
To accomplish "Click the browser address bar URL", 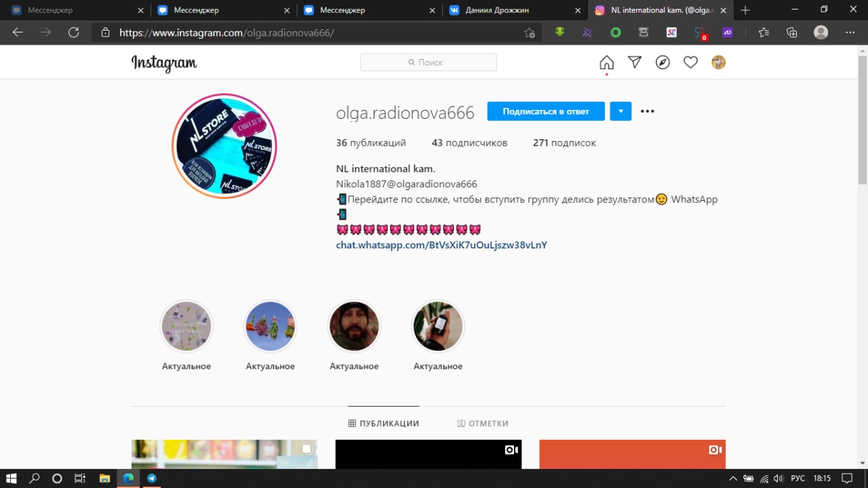I will 226,33.
